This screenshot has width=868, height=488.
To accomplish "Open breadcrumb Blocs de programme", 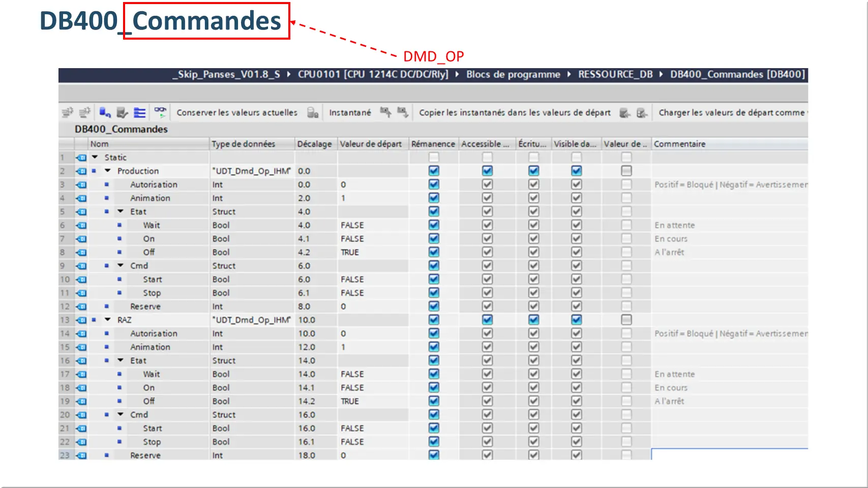I will [513, 75].
